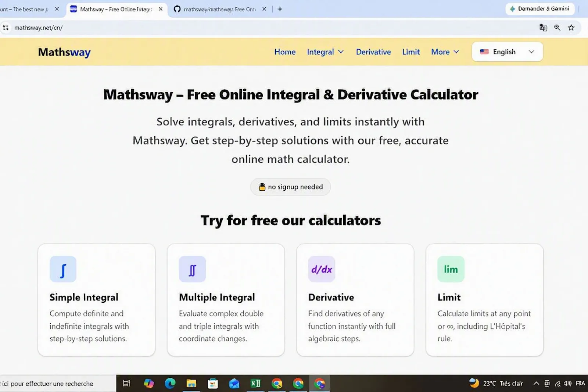Click the translate page icon in address bar

coord(543,28)
